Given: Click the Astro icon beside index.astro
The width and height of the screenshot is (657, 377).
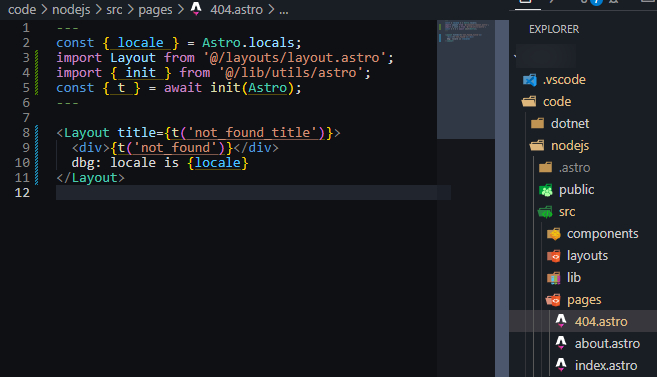Looking at the screenshot, I should tap(561, 365).
